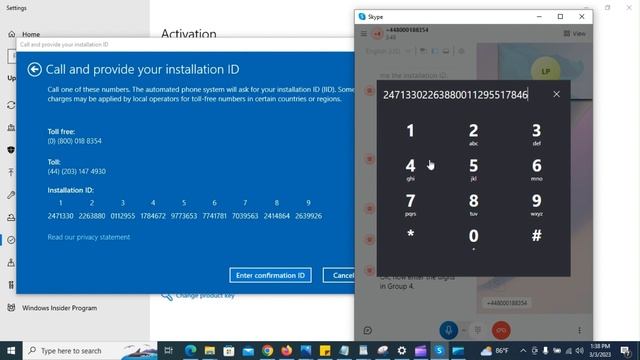Select group 7 installation ID 7039563
The image size is (640, 360).
245,216
